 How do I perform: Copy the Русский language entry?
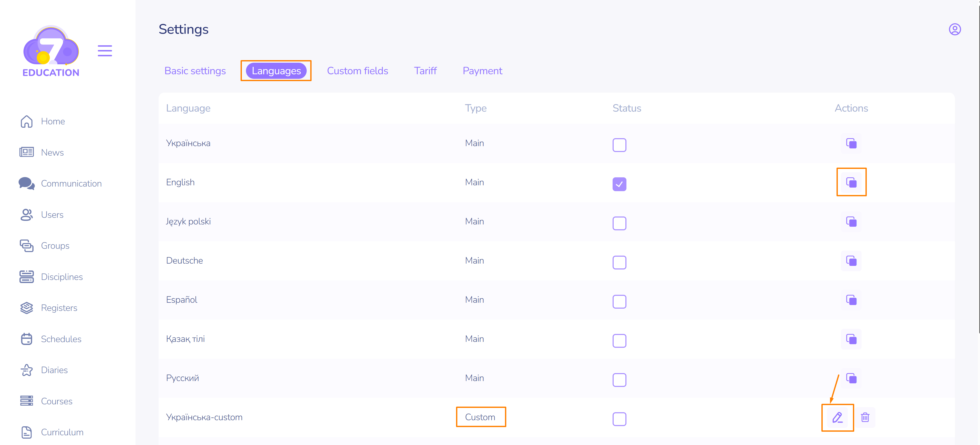click(x=851, y=378)
